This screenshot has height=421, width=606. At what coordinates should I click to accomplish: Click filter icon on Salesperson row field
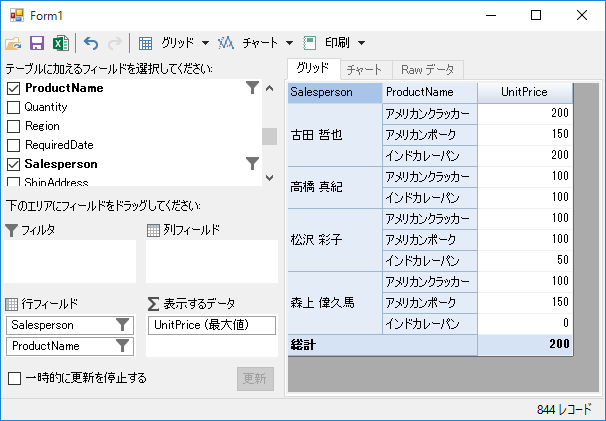[x=122, y=324]
